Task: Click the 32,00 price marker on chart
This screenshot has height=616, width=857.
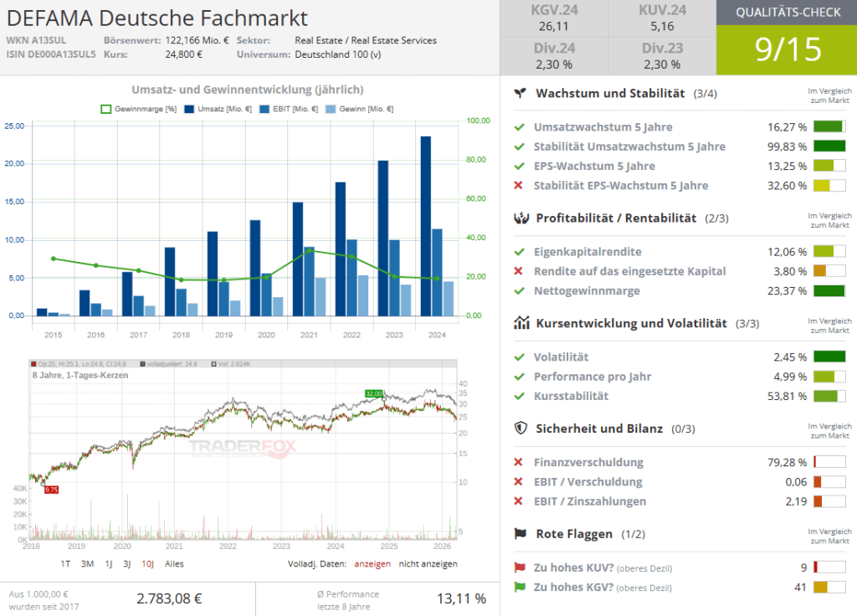Action: 372,393
